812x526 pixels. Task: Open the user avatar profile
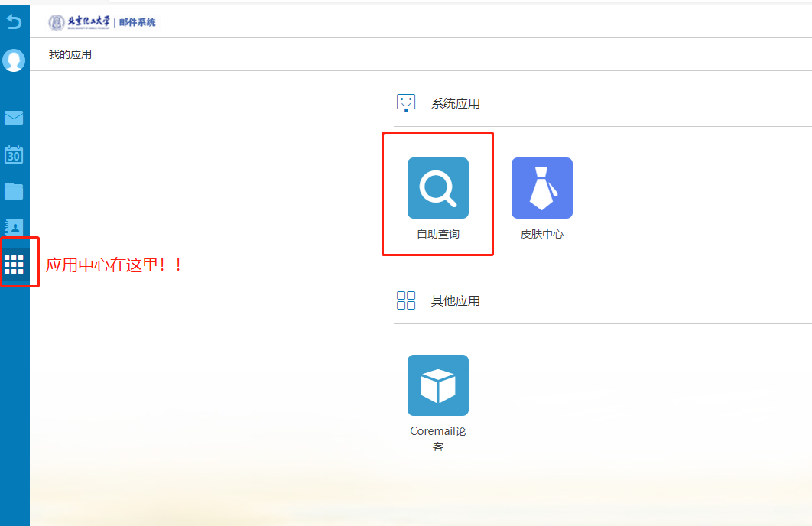(x=14, y=60)
